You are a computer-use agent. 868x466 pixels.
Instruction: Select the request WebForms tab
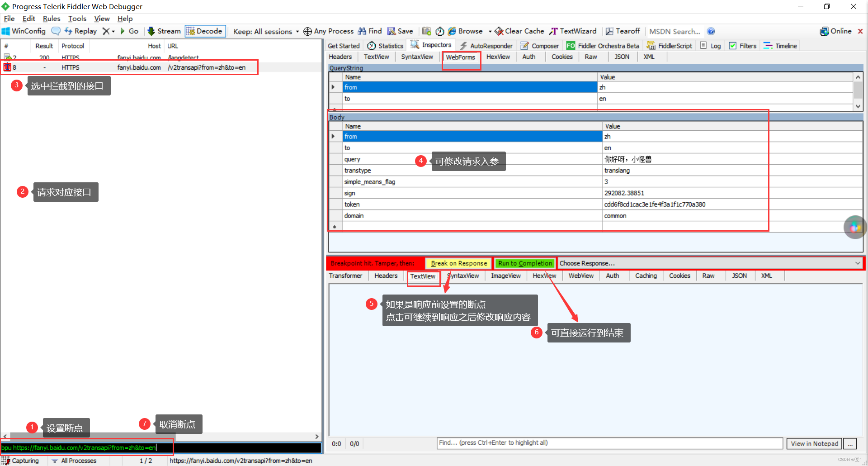pos(460,57)
